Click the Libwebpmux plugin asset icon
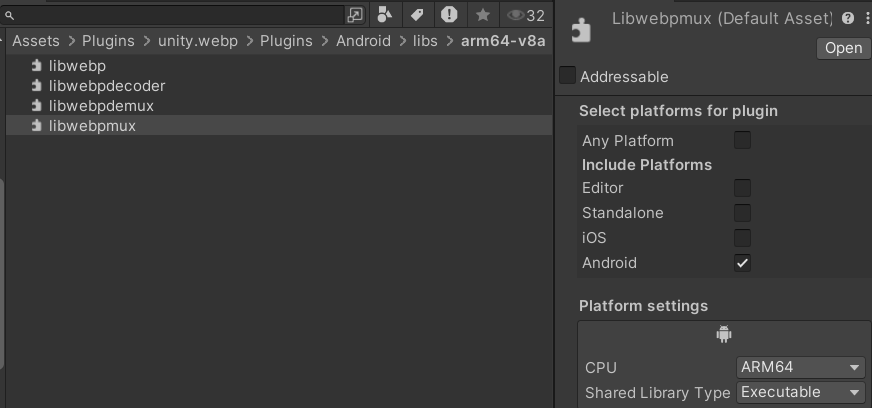Viewport: 872px width, 408px height. pos(581,31)
